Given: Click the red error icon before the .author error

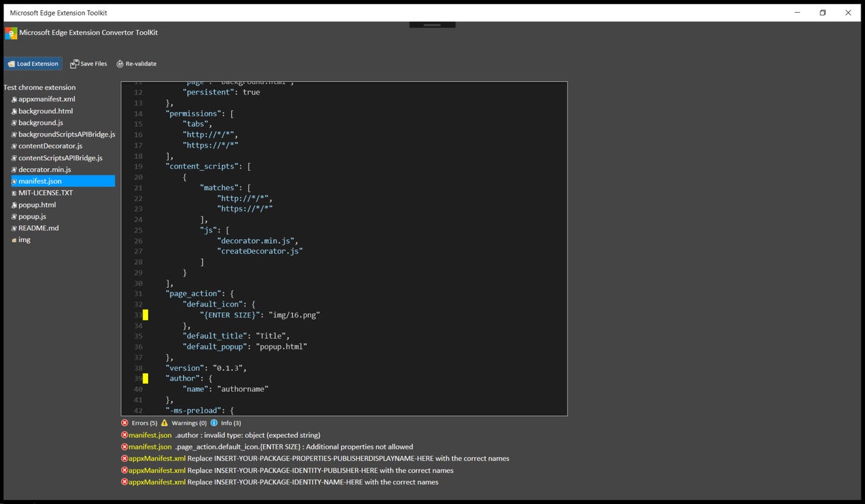Looking at the screenshot, I should click(x=124, y=434).
